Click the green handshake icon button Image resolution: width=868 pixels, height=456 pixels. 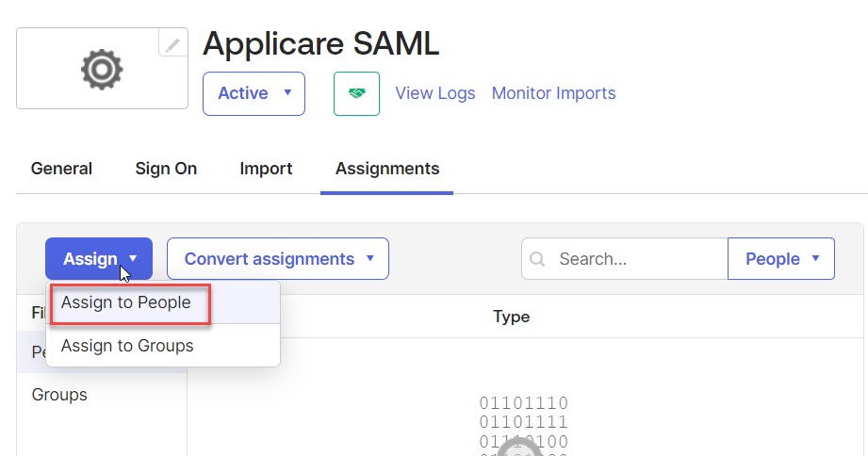point(356,93)
